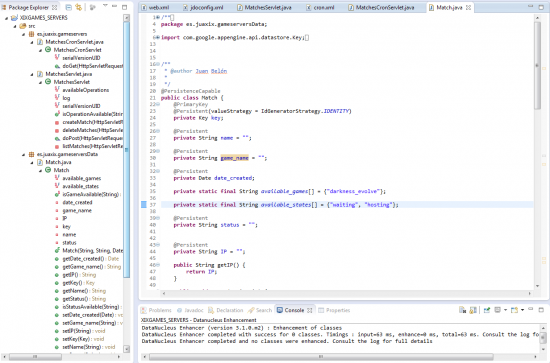Toggle folding of Javadoc comment at line 16

[x=158, y=64]
